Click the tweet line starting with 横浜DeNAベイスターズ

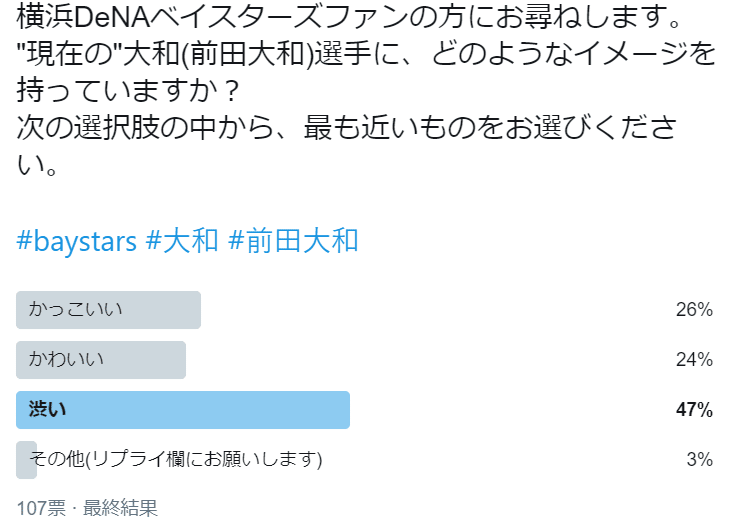click(349, 17)
